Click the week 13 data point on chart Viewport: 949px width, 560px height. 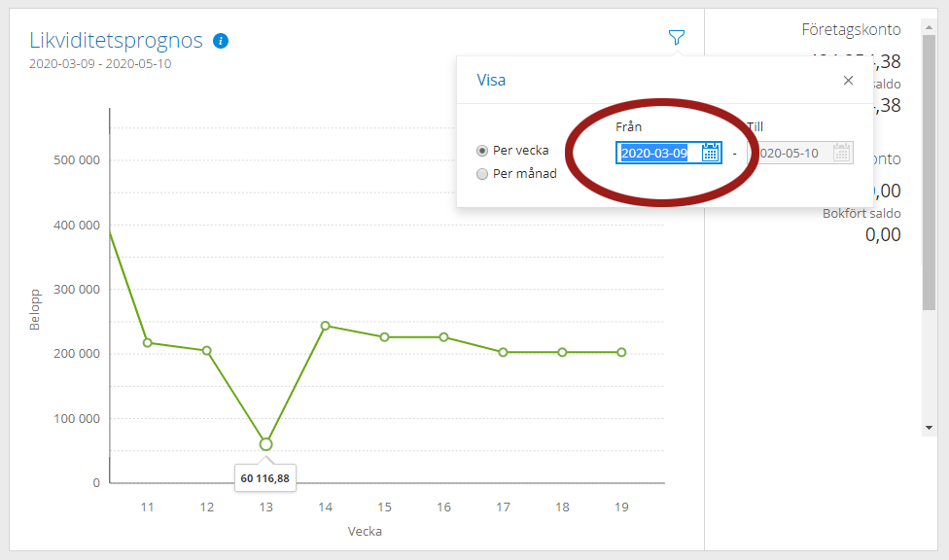[x=265, y=444]
